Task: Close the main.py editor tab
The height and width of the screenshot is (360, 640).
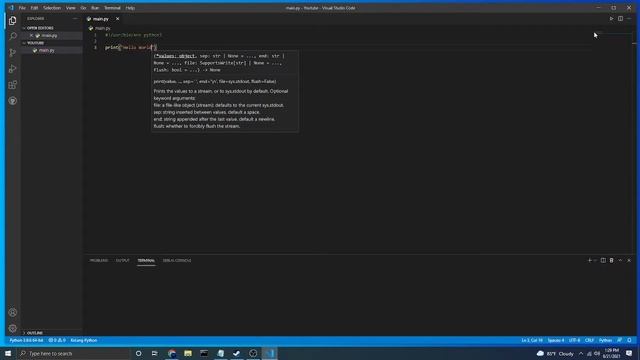Action: [118, 19]
